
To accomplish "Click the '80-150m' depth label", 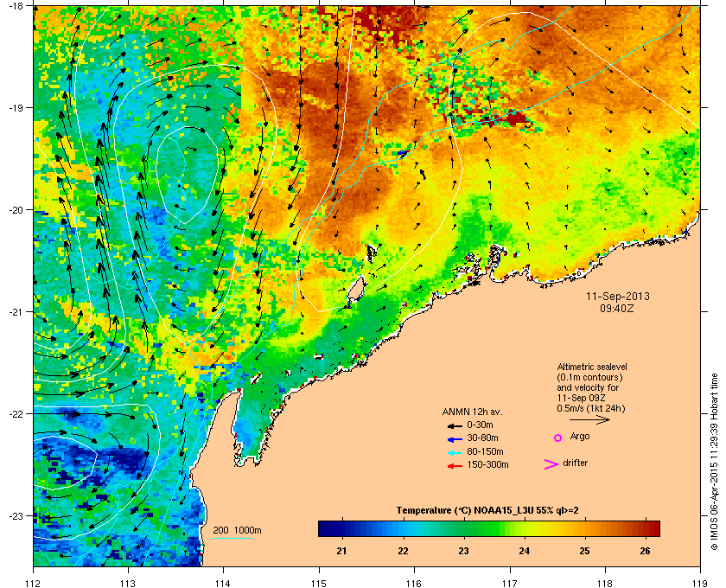I will pos(485,451).
